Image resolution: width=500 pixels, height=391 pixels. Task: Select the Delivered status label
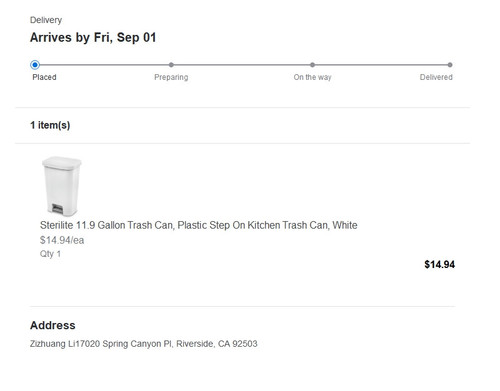point(436,77)
